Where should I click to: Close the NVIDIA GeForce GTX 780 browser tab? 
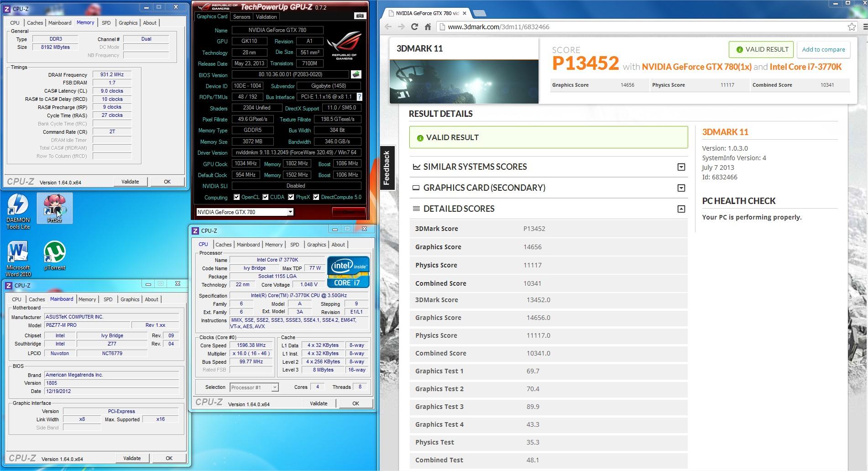465,13
